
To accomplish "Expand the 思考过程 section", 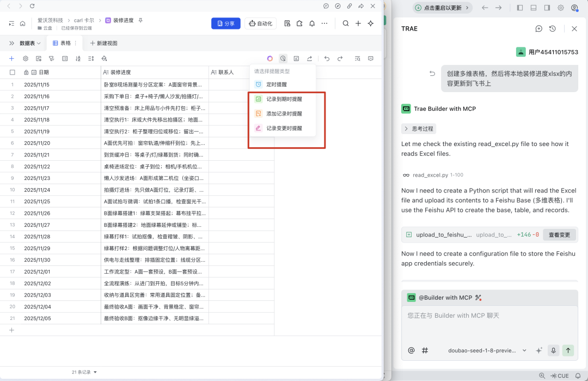I will coord(419,129).
